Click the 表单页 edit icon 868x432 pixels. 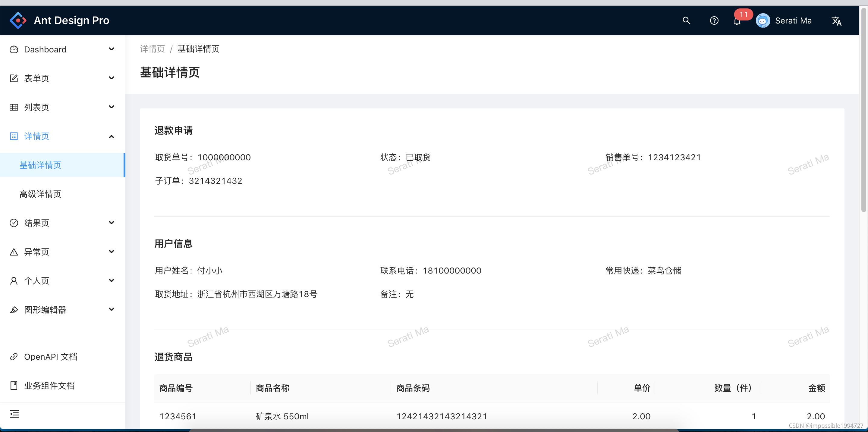(x=14, y=78)
